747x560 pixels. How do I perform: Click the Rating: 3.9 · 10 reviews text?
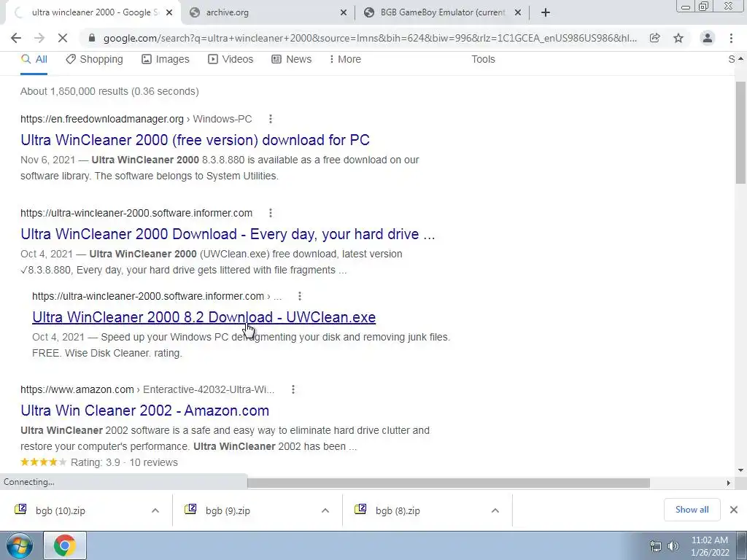124,462
